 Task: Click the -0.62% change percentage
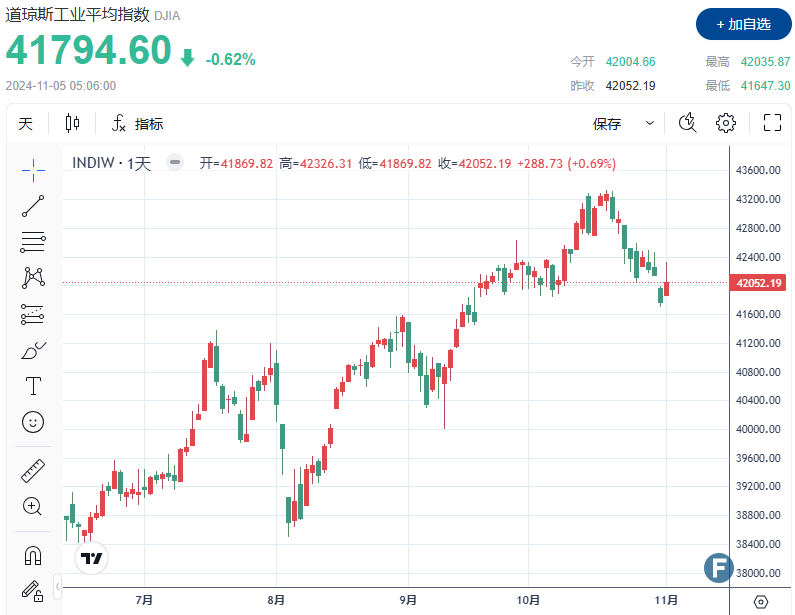(230, 59)
